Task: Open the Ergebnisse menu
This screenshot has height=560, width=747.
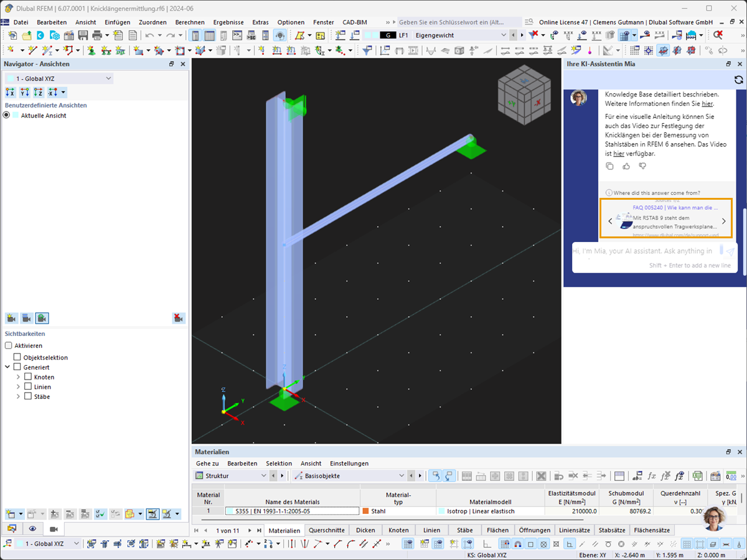Action: click(x=228, y=22)
